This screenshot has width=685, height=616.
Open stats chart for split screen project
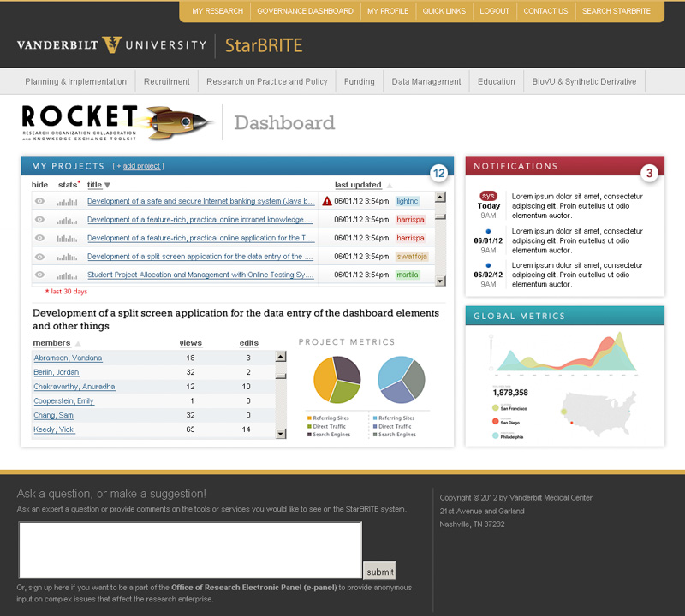point(67,258)
